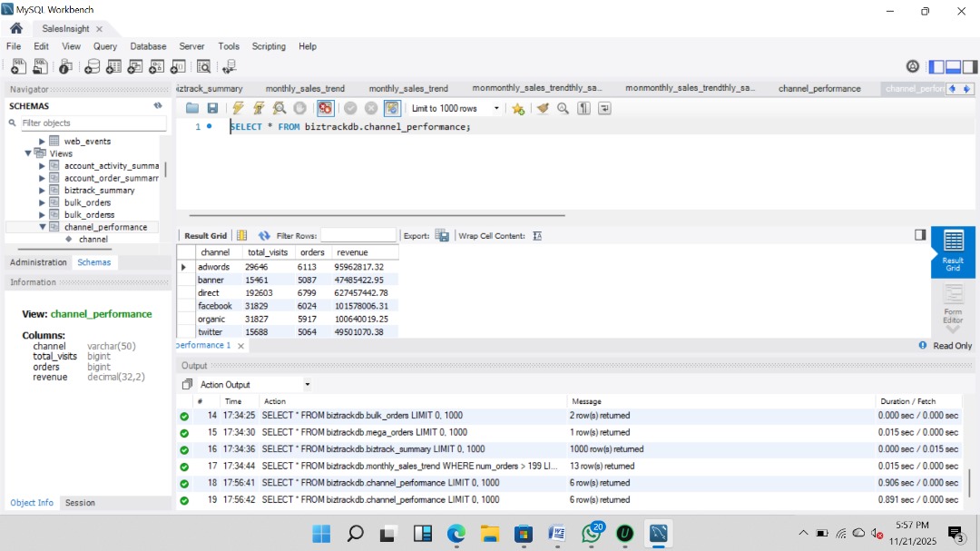This screenshot has width=980, height=551.
Task: Expand the account_activity_summa view node
Action: 42,166
